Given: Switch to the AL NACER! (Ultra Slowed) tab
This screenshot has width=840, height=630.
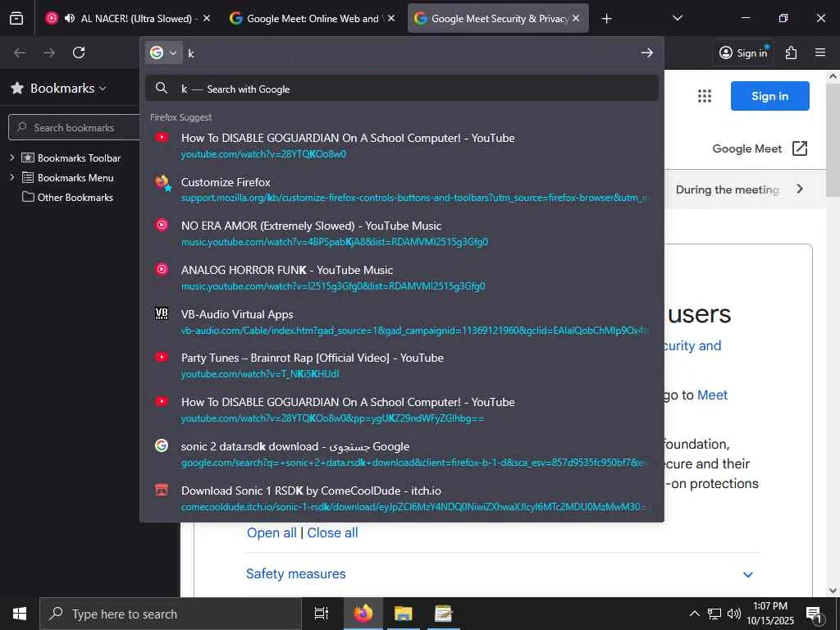Looking at the screenshot, I should tap(127, 18).
